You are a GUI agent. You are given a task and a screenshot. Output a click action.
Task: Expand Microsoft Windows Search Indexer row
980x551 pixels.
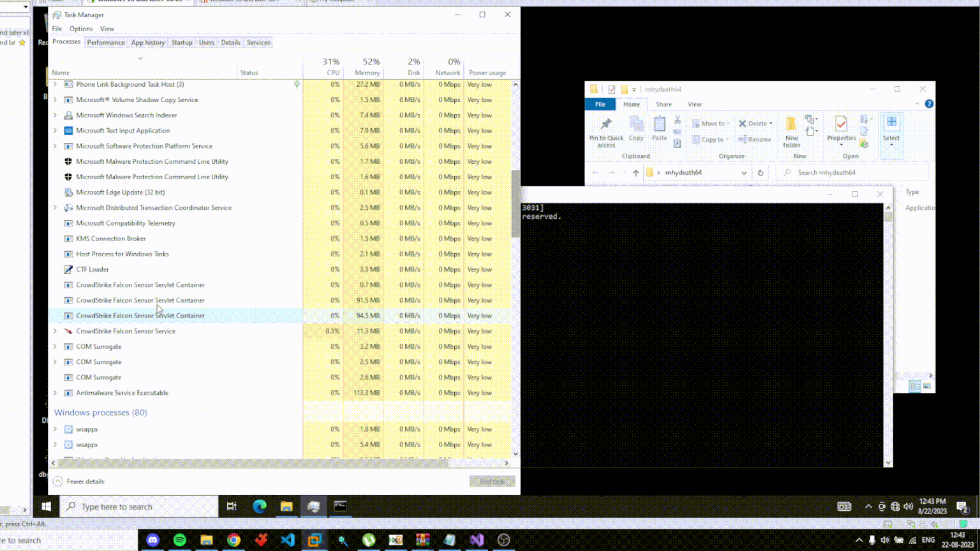(x=55, y=115)
